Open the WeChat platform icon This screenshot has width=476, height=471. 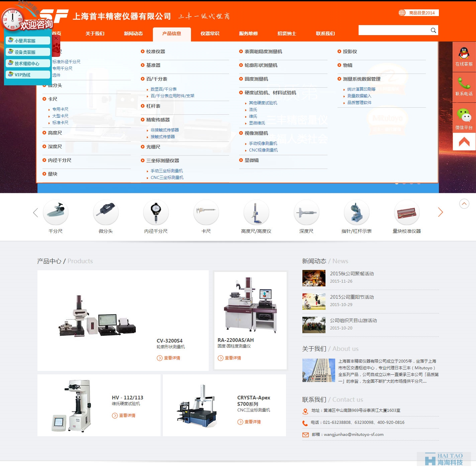(464, 118)
